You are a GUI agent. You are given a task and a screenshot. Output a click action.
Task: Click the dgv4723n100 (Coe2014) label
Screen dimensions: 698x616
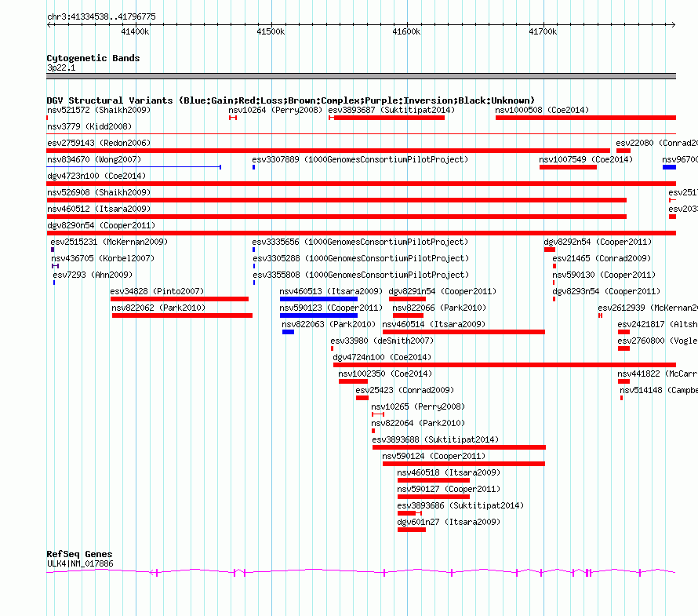(96, 176)
